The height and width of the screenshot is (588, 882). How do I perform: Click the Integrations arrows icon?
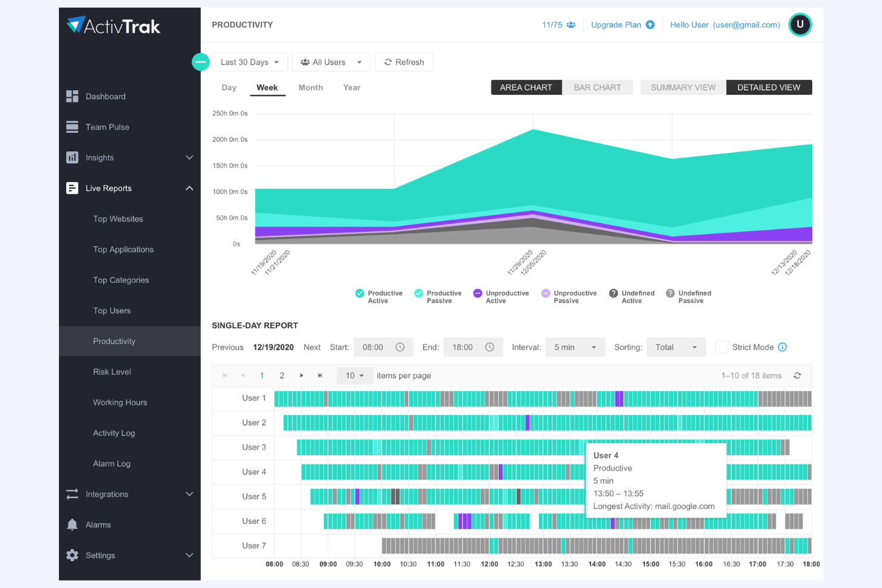click(72, 494)
